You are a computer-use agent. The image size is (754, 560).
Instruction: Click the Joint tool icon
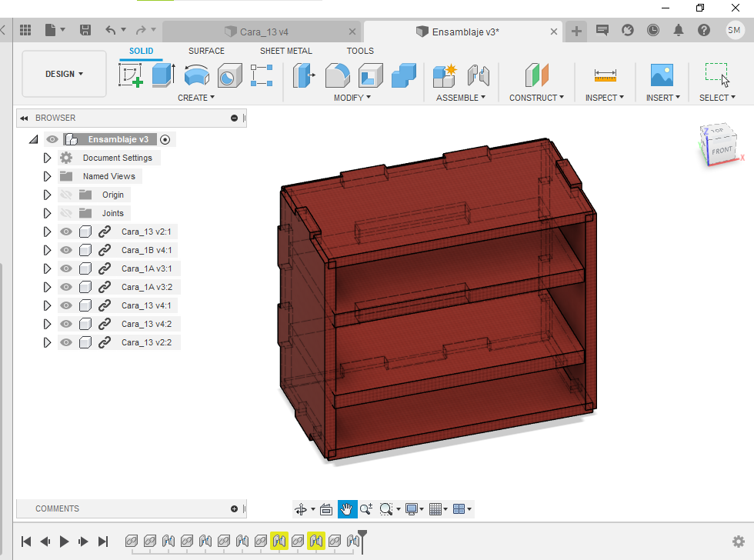click(478, 75)
